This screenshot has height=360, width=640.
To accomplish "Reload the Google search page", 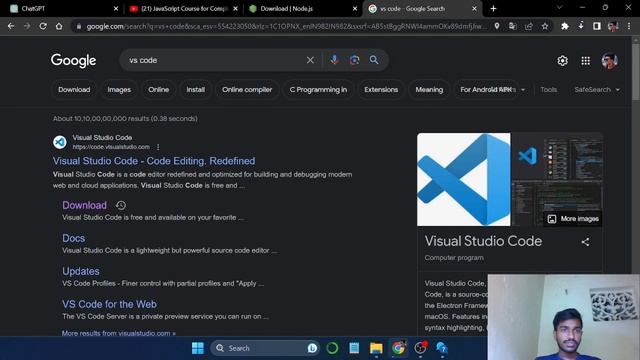I will (x=43, y=26).
